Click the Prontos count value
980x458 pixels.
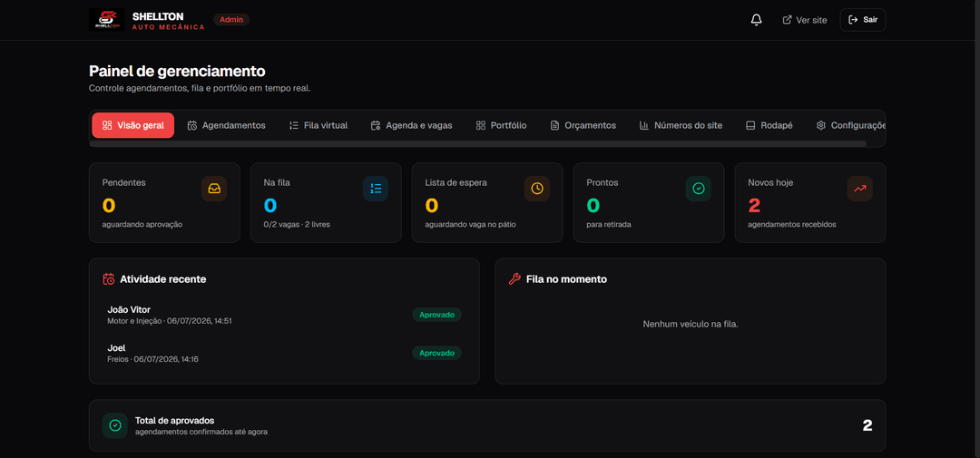(x=593, y=206)
